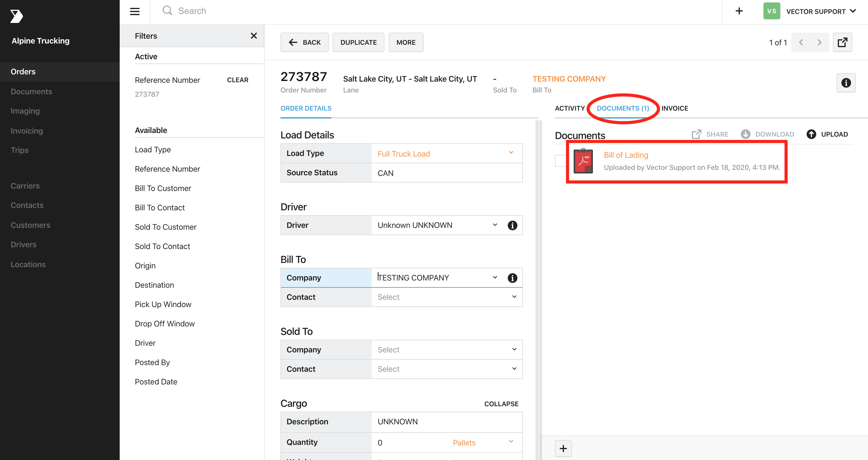
Task: Go to previous order arrow
Action: (801, 42)
